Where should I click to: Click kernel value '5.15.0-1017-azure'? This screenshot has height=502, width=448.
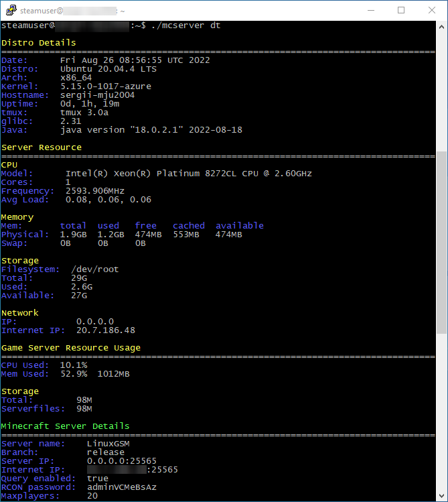pos(106,86)
